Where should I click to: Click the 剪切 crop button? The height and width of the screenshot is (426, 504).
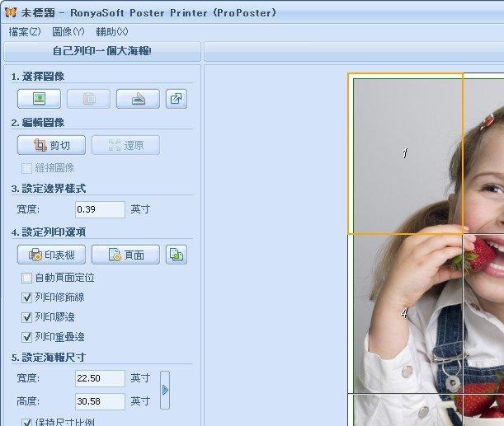coord(51,145)
